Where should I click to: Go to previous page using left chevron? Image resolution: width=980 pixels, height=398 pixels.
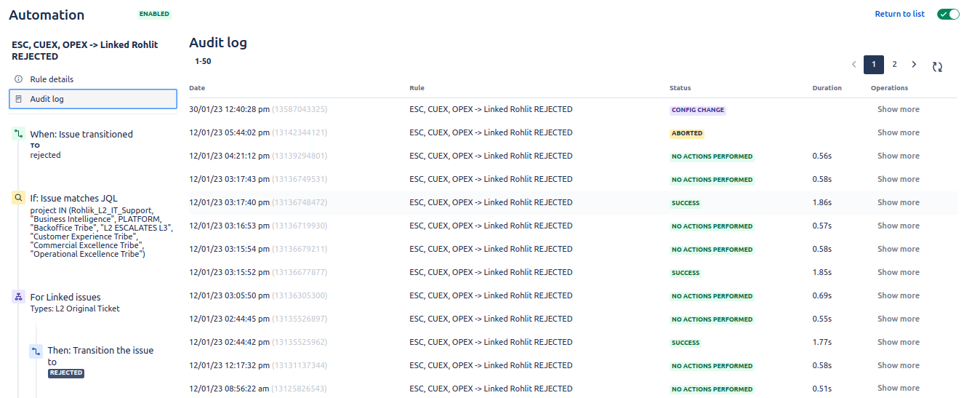point(854,64)
